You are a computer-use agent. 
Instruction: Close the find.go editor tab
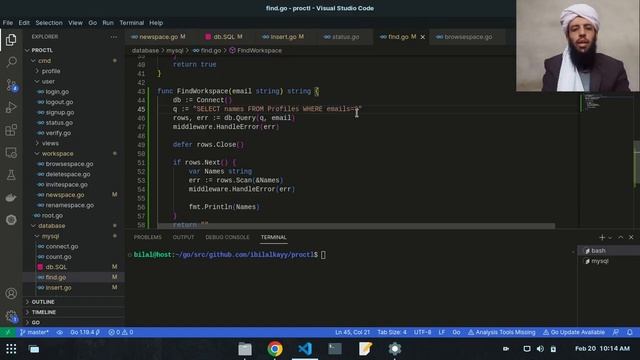(x=423, y=37)
